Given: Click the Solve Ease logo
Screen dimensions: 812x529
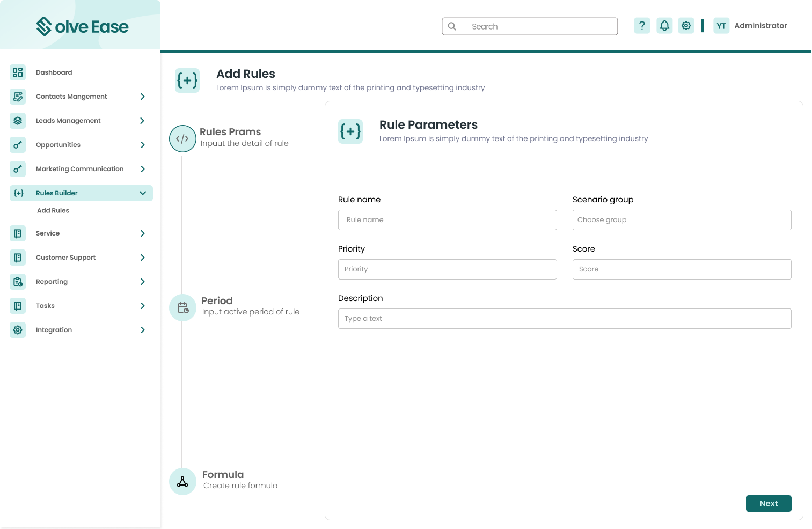Looking at the screenshot, I should point(82,26).
